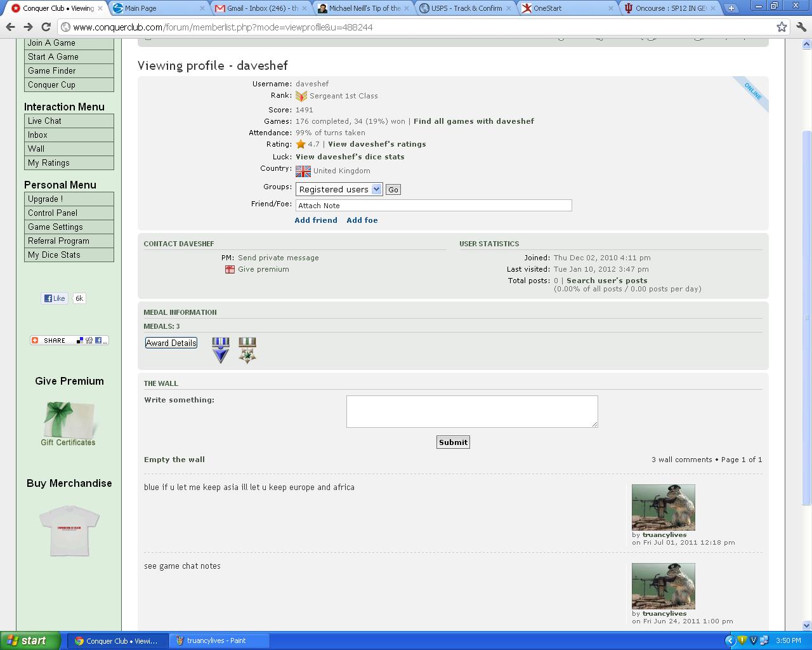
Task: Open the Registered users groups dropdown
Action: point(339,189)
